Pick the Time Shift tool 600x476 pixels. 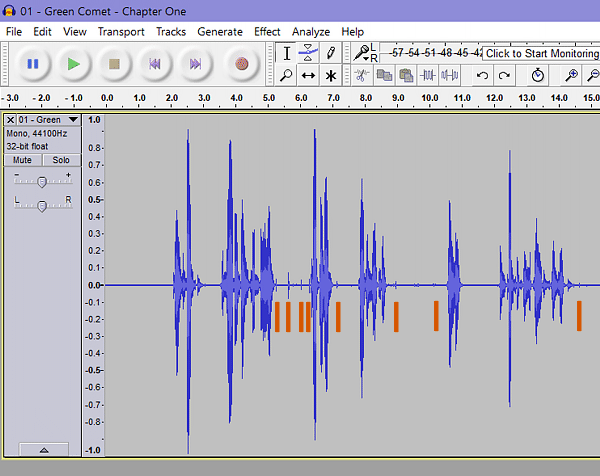point(308,75)
